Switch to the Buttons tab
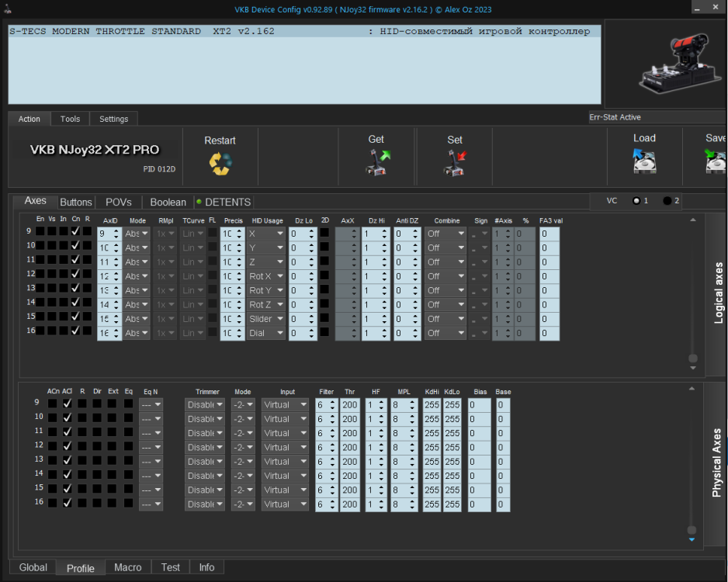728x582 pixels. tap(76, 202)
